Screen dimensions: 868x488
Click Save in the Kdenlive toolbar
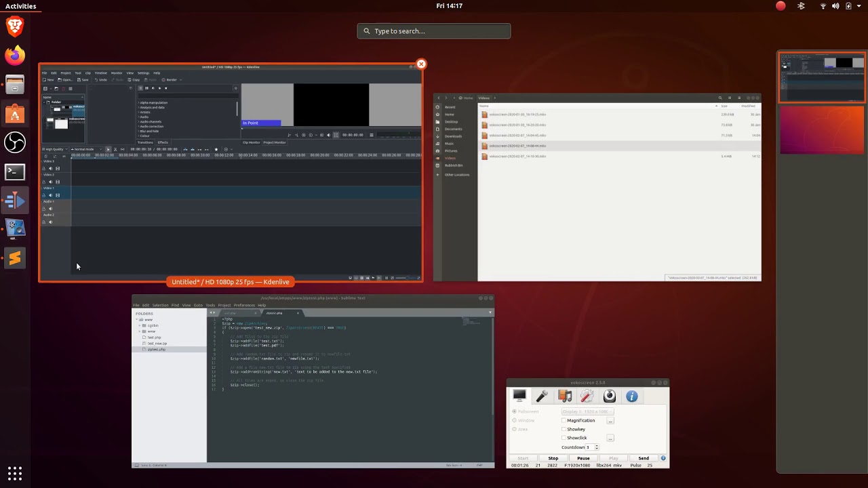coord(83,80)
